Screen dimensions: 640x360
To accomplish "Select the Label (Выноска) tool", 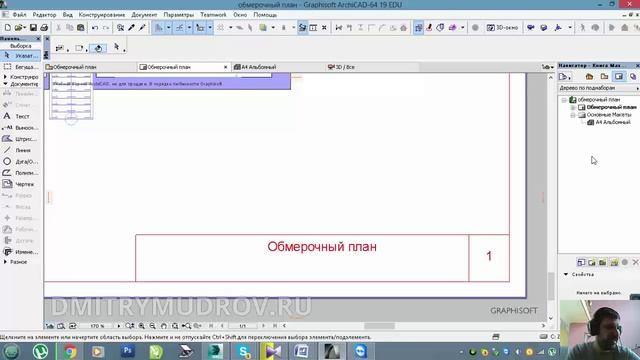I will pyautogui.click(x=20, y=128).
